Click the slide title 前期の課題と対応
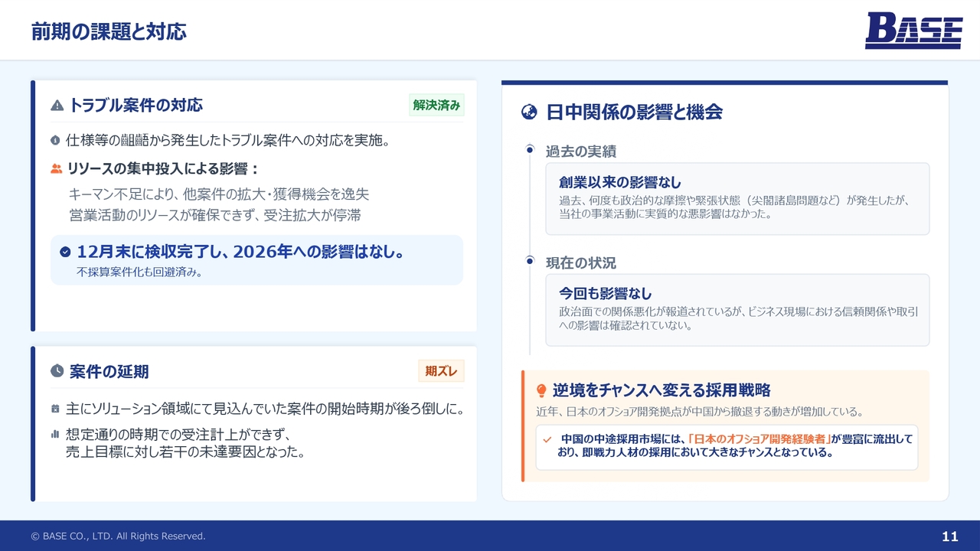Screen dimensions: 980x551 click(x=109, y=31)
